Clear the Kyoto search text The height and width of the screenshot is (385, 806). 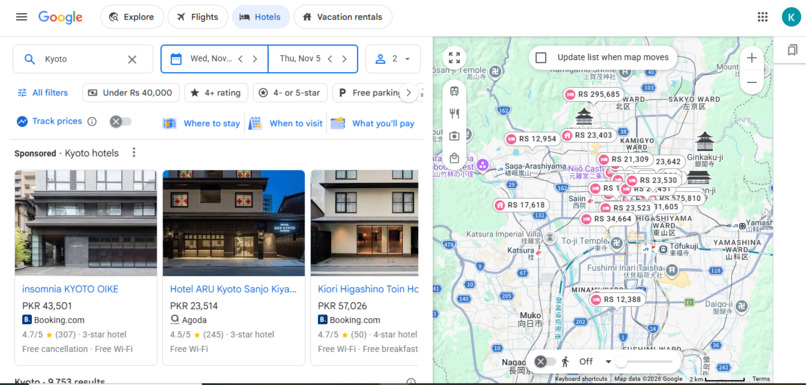tap(132, 59)
